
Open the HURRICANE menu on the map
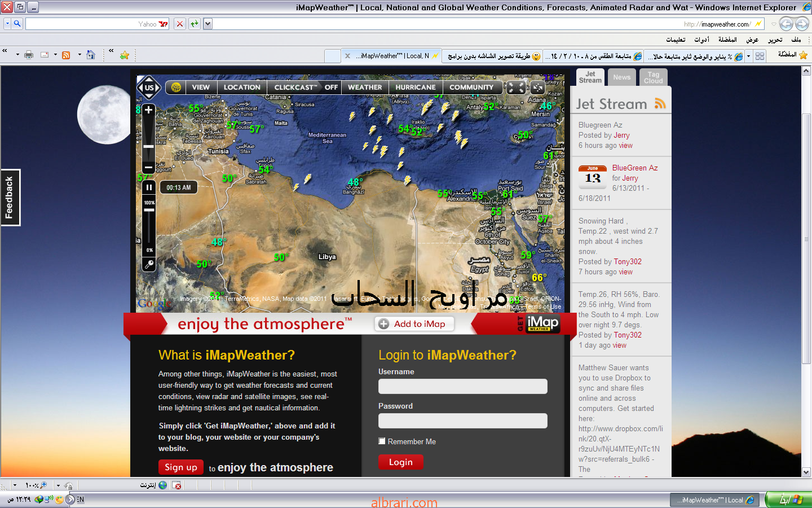point(416,87)
